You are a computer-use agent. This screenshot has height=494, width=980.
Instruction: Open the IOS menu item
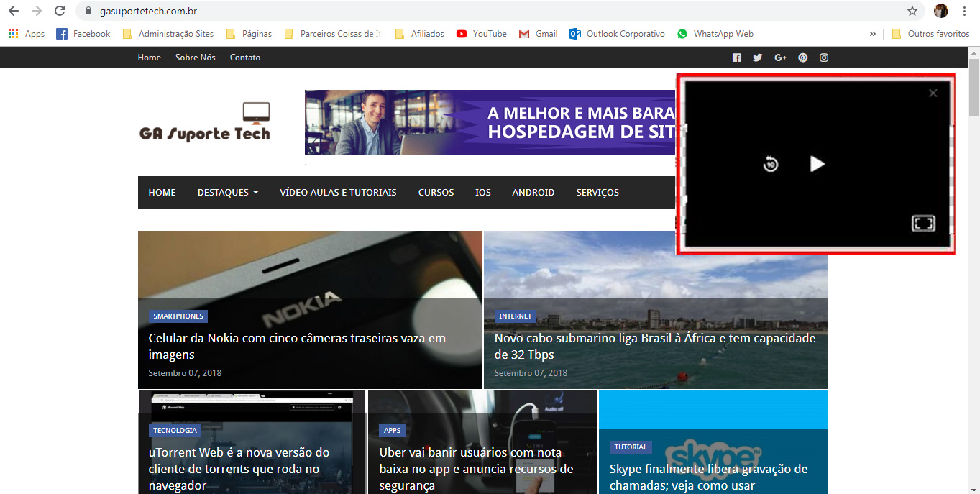(x=483, y=193)
